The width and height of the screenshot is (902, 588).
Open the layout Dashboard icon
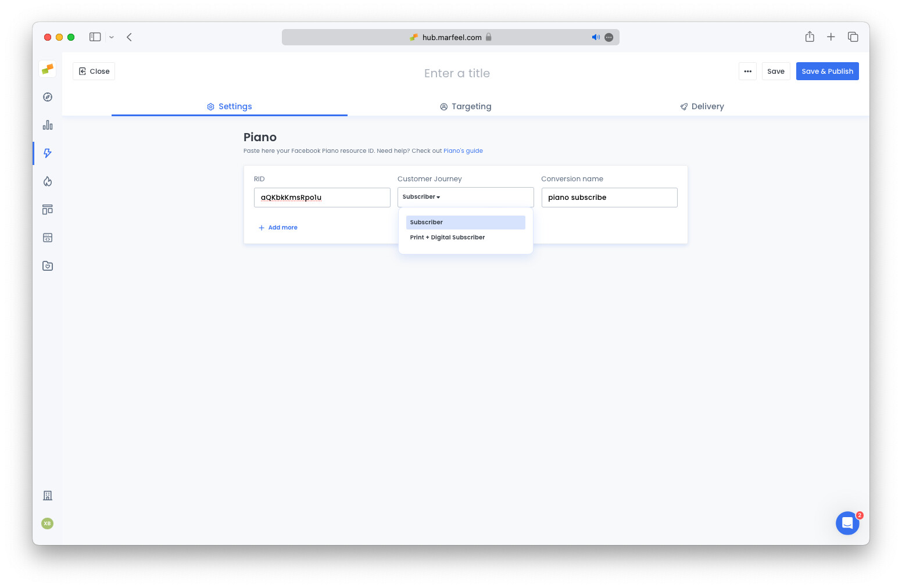click(47, 209)
